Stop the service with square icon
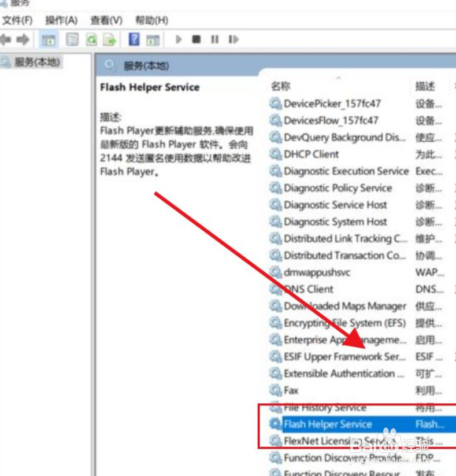This screenshot has height=476, width=456. (x=197, y=39)
